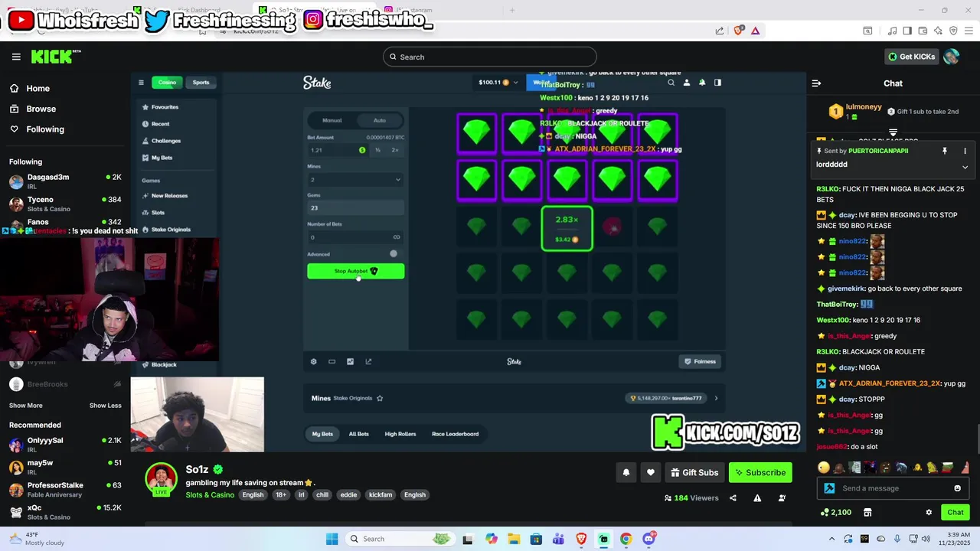This screenshot has width=980, height=551.
Task: Open the Fairness panel
Action: 700,361
